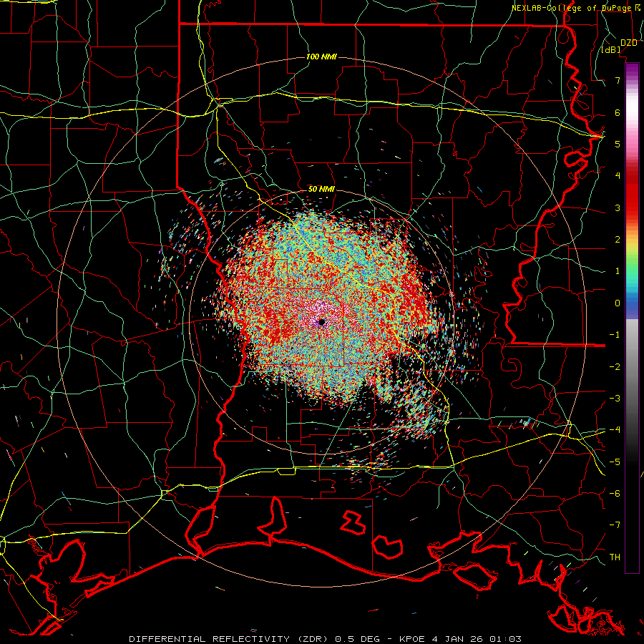Click the "-5" value on color scale
The height and width of the screenshot is (644, 644).
(615, 462)
